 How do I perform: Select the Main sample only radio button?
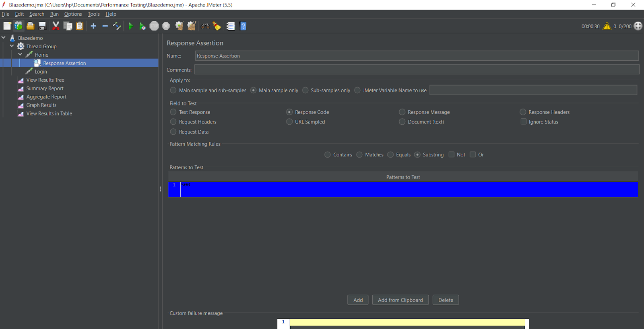[x=254, y=90]
